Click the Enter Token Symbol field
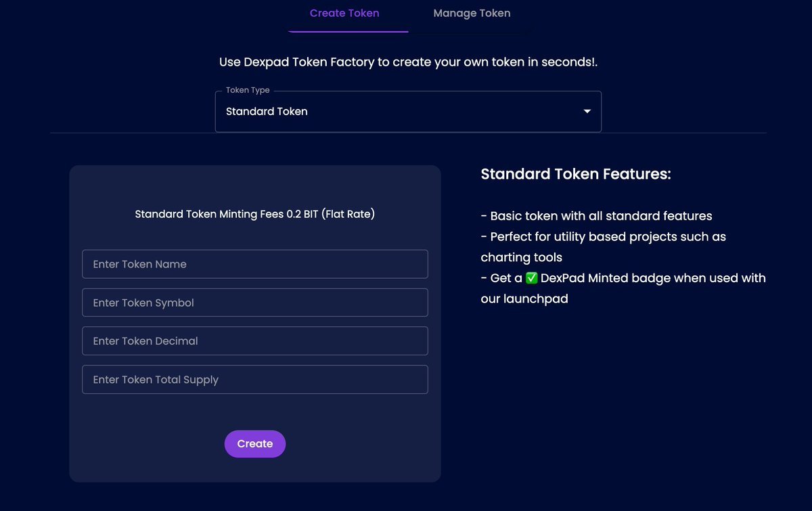The image size is (812, 511). click(255, 303)
